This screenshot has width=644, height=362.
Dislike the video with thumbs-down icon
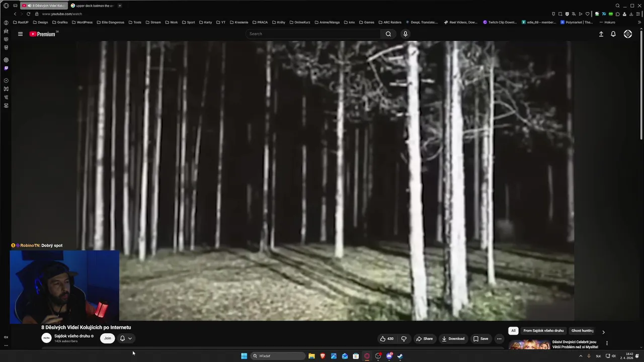(x=404, y=339)
